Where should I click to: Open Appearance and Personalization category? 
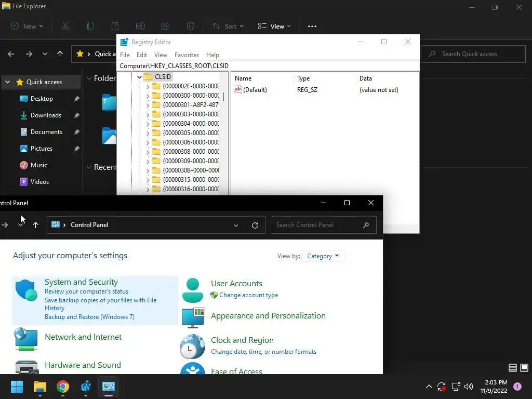[x=268, y=316]
